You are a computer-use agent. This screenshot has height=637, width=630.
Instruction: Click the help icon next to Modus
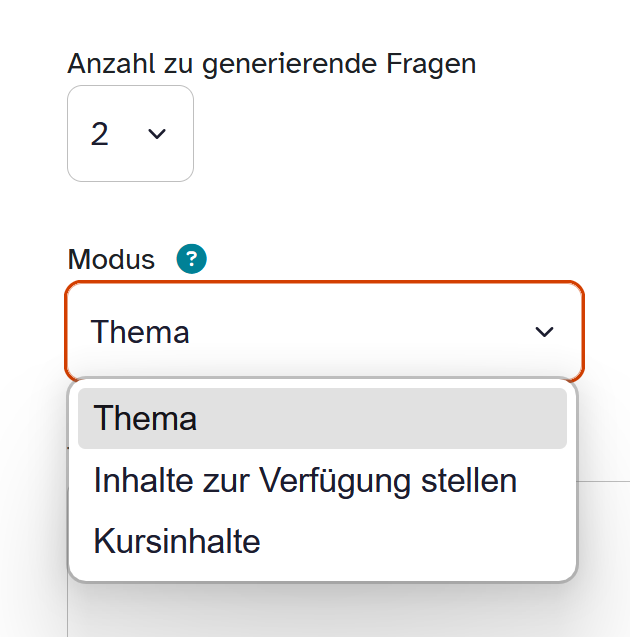tap(191, 260)
